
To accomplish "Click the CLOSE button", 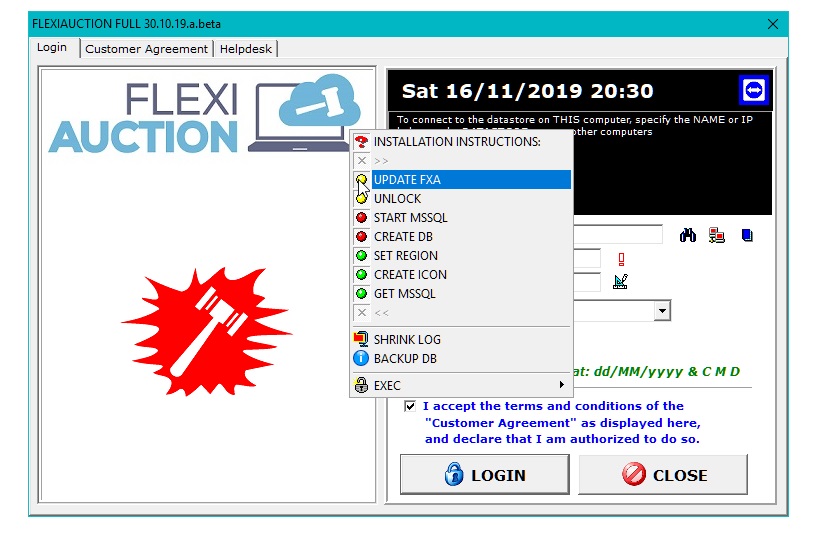I will (x=663, y=475).
